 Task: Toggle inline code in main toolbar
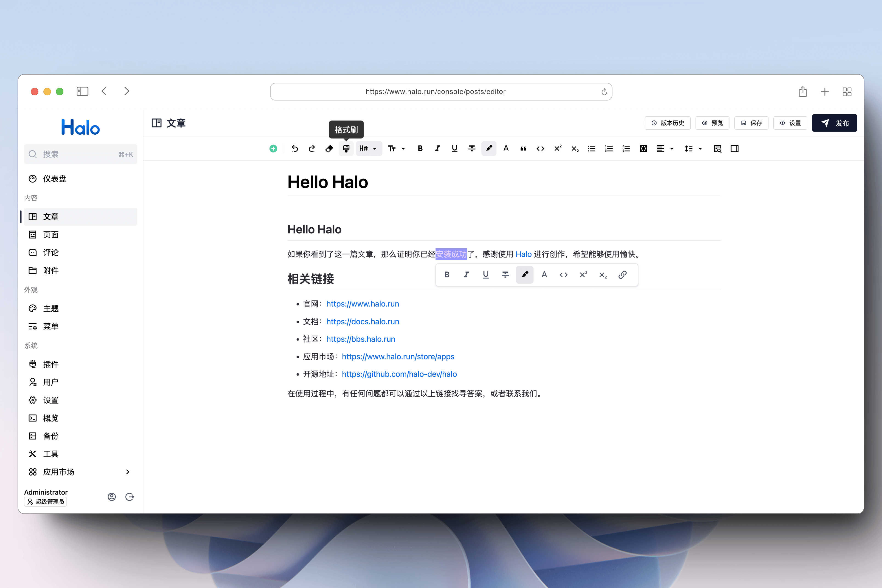540,149
